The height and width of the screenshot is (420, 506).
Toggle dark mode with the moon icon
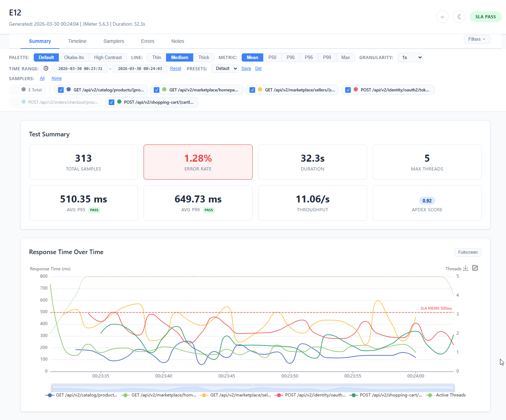(x=459, y=17)
